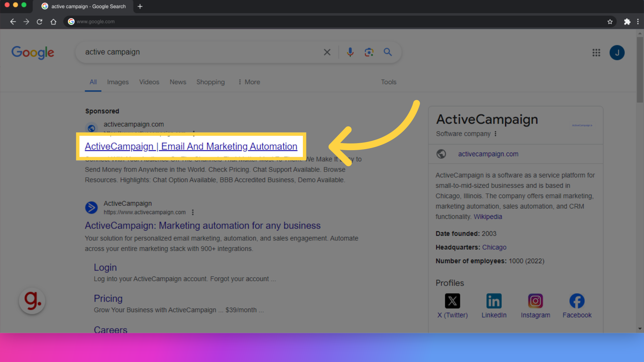Open X (Twitter) profile icon
This screenshot has width=644, height=362.
coord(452,301)
